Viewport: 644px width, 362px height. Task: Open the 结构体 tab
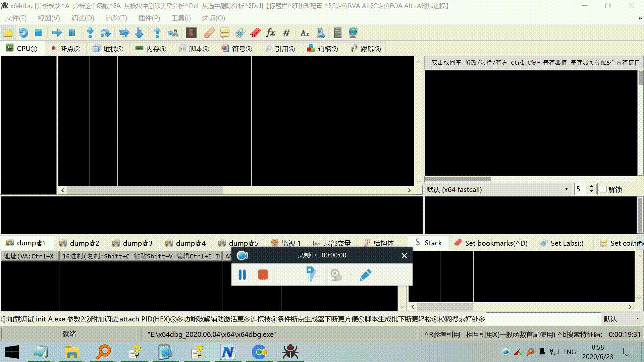pyautogui.click(x=379, y=243)
